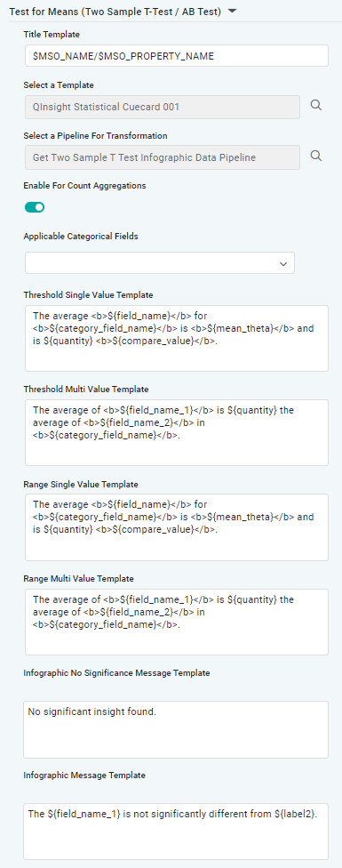The image size is (342, 868).
Task: Click search icon next to Pipeline For Transformation
Action: [x=315, y=156]
